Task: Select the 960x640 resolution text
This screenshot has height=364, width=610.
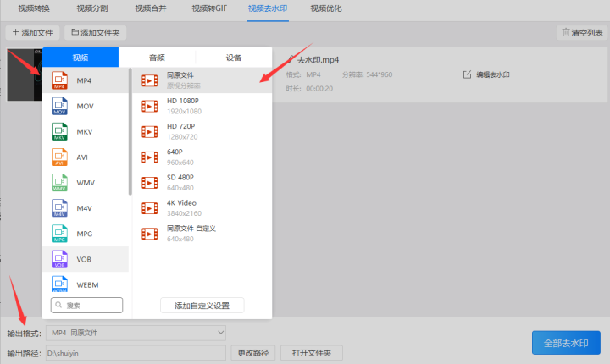Action: pyautogui.click(x=180, y=163)
